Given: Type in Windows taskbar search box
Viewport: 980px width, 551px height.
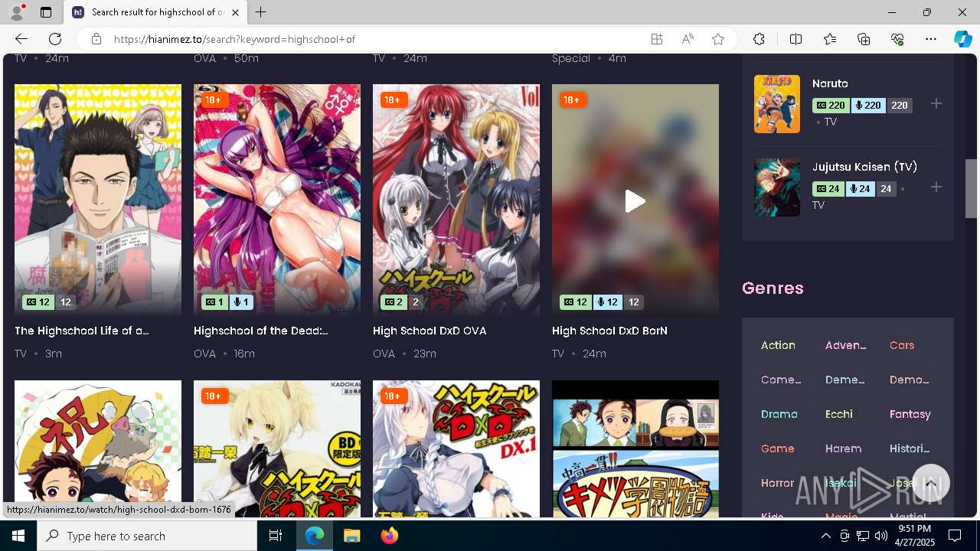Looking at the screenshot, I should coord(147,536).
